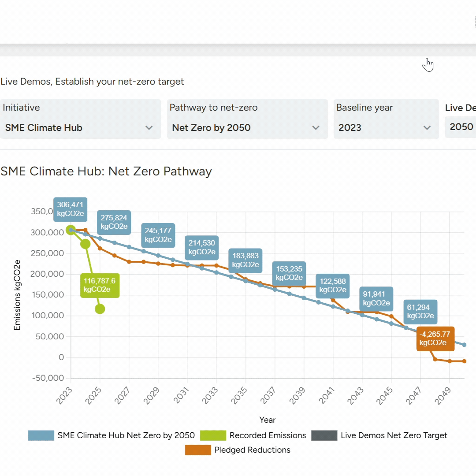The width and height of the screenshot is (476, 476).
Task: Click the 275,824 kgCO2e data label
Action: point(114,222)
